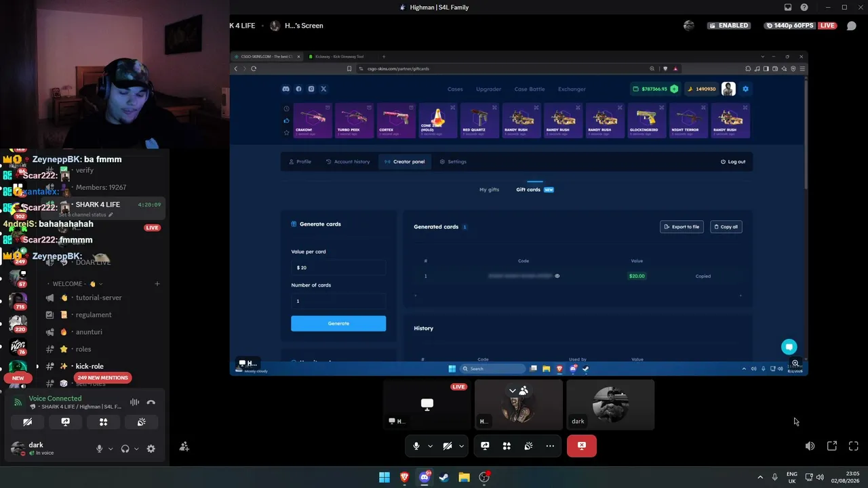Open the Settings tab in the shared browser
The image size is (868, 488).
pyautogui.click(x=453, y=161)
